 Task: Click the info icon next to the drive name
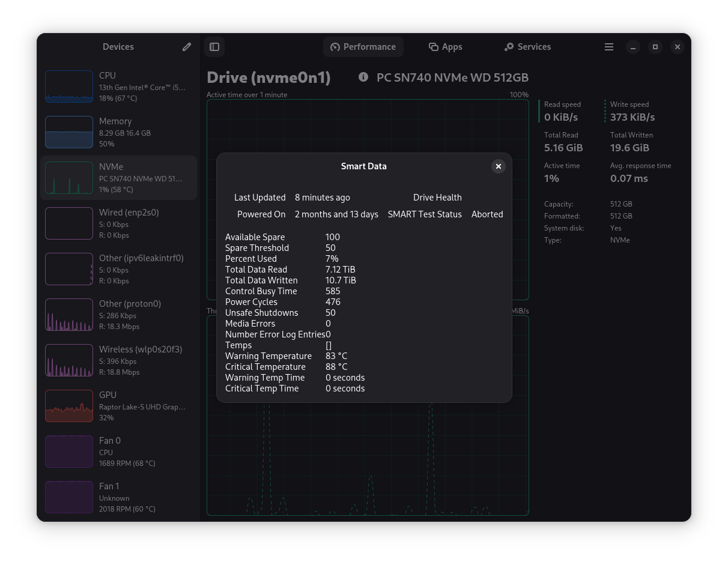click(x=363, y=77)
